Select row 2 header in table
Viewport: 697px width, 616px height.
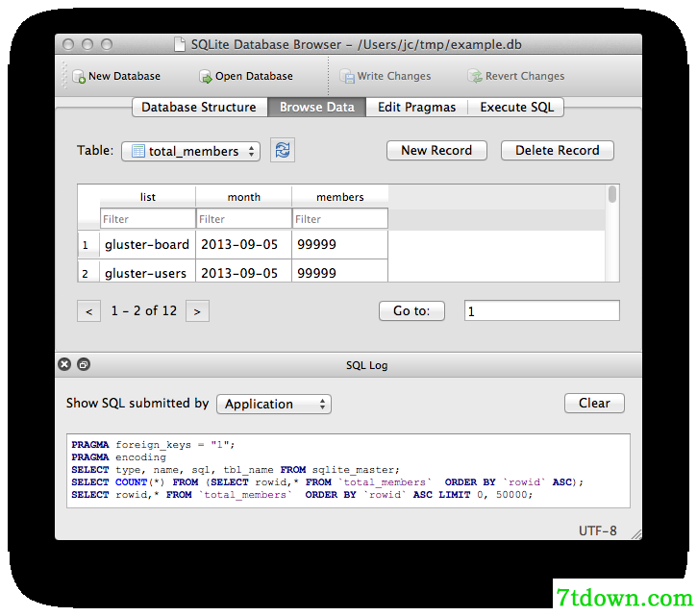[88, 271]
